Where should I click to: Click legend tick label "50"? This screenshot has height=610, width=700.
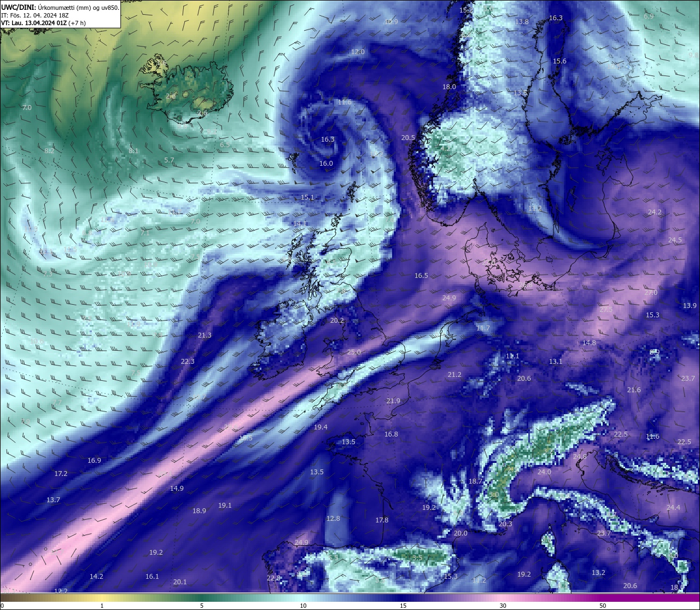coord(603,606)
